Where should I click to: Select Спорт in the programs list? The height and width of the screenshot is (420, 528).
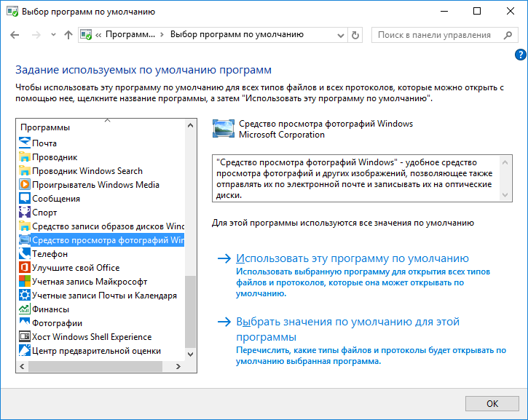tap(44, 213)
